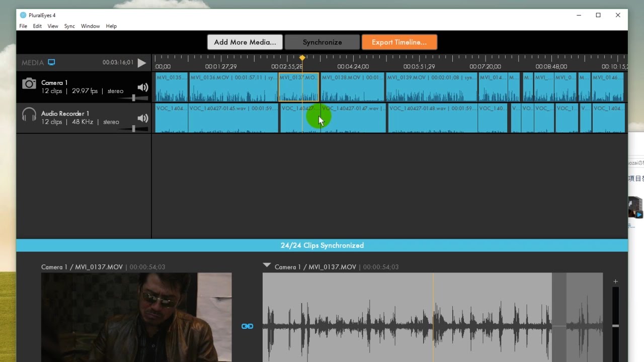Click the Synchronize button
The image size is (644, 362).
tap(322, 42)
